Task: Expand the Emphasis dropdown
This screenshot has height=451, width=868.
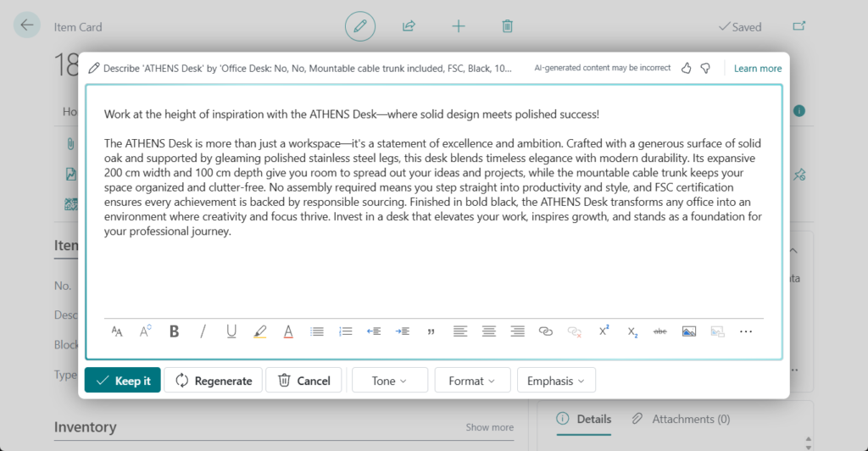Action: 556,381
